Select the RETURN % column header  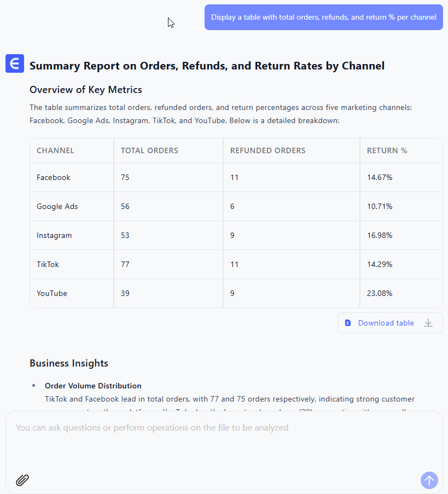[x=387, y=150]
